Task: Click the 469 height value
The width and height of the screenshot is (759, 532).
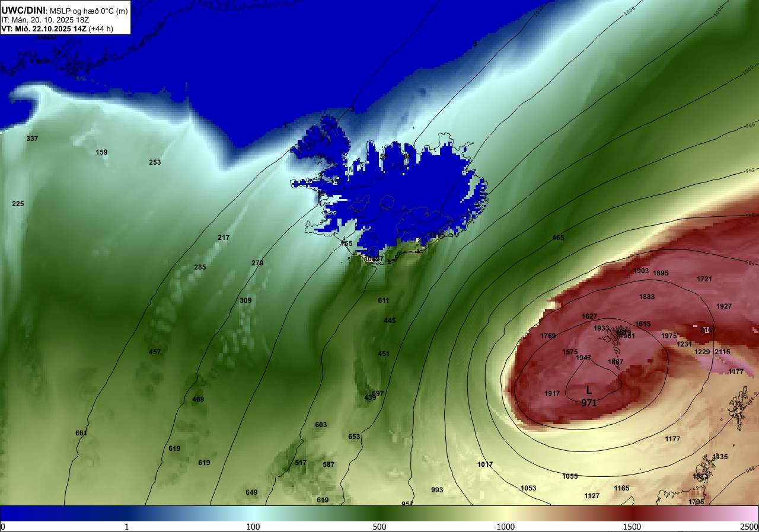Action: pyautogui.click(x=198, y=399)
